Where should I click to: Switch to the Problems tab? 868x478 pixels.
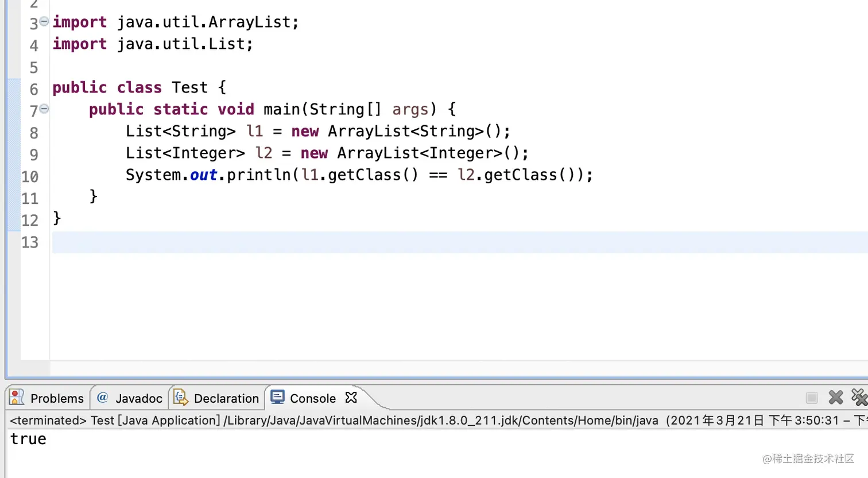pyautogui.click(x=47, y=398)
